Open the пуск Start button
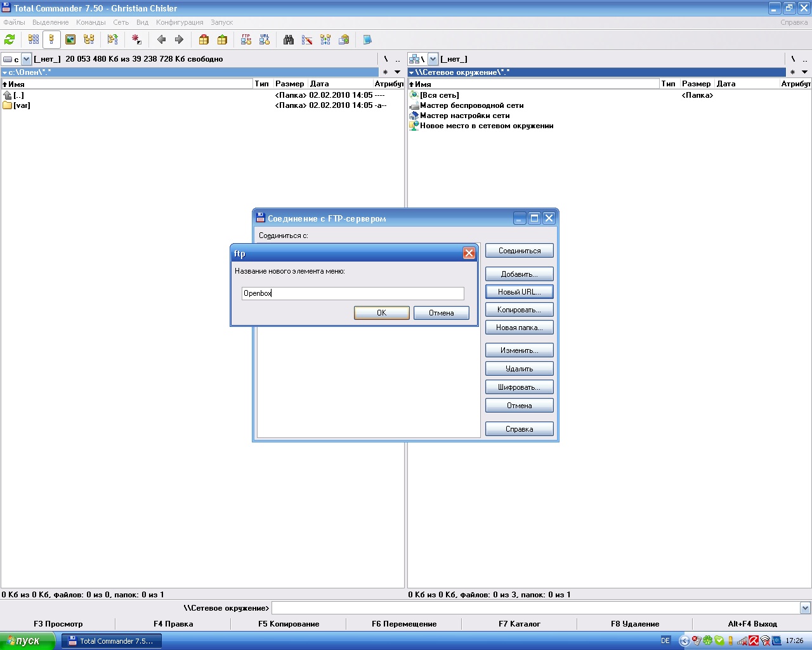 point(29,640)
